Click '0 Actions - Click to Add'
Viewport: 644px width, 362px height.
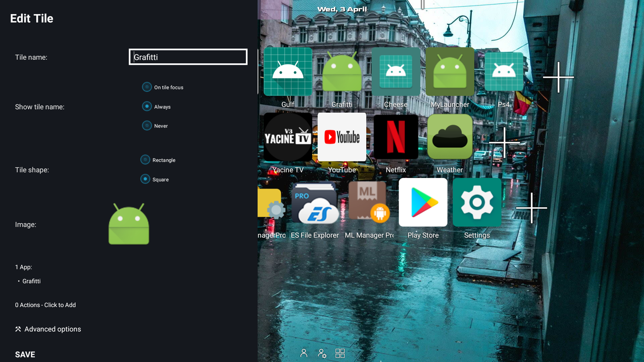pyautogui.click(x=45, y=305)
